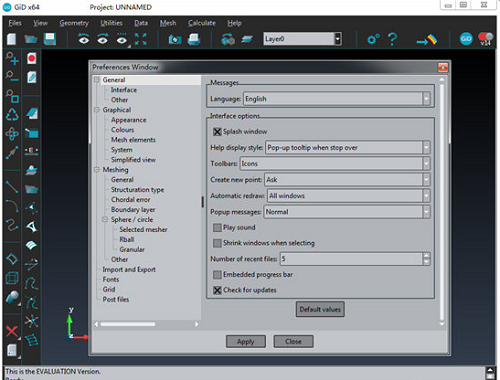Open help with the question mark icon
The image size is (500, 380).
coord(392,39)
